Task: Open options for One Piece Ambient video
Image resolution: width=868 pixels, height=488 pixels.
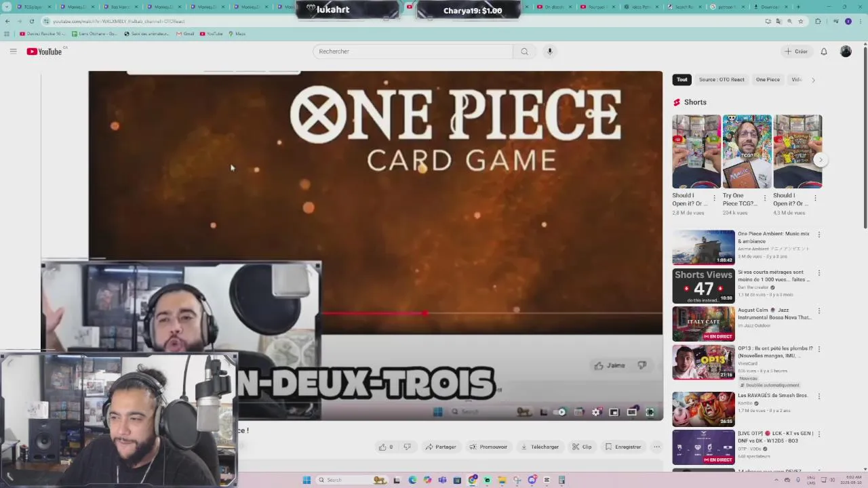Action: coord(819,235)
